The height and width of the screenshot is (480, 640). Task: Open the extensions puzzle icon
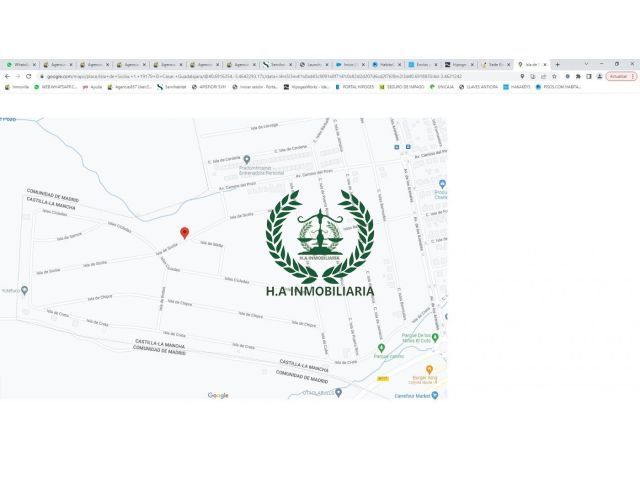pos(578,76)
